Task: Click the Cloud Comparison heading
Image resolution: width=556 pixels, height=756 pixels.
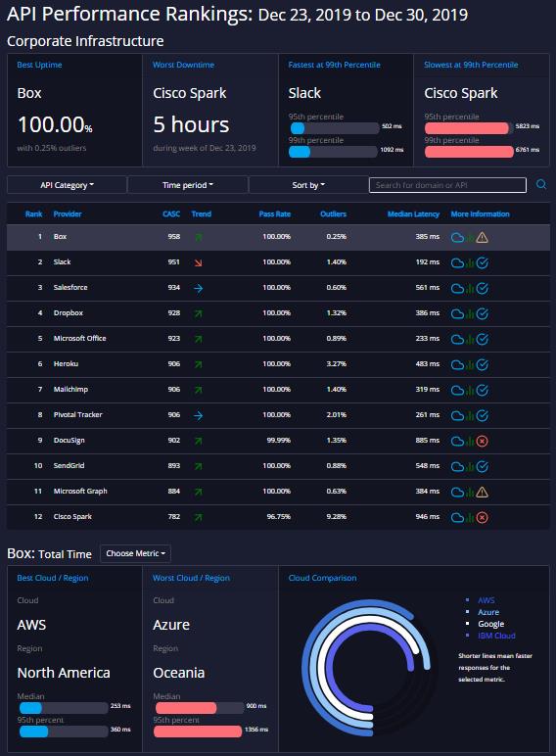Action: pos(322,578)
